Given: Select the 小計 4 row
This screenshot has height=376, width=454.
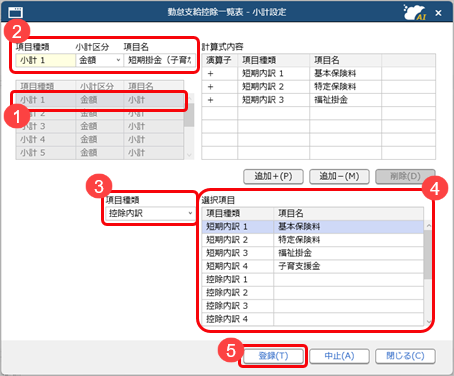Looking at the screenshot, I should (x=100, y=139).
